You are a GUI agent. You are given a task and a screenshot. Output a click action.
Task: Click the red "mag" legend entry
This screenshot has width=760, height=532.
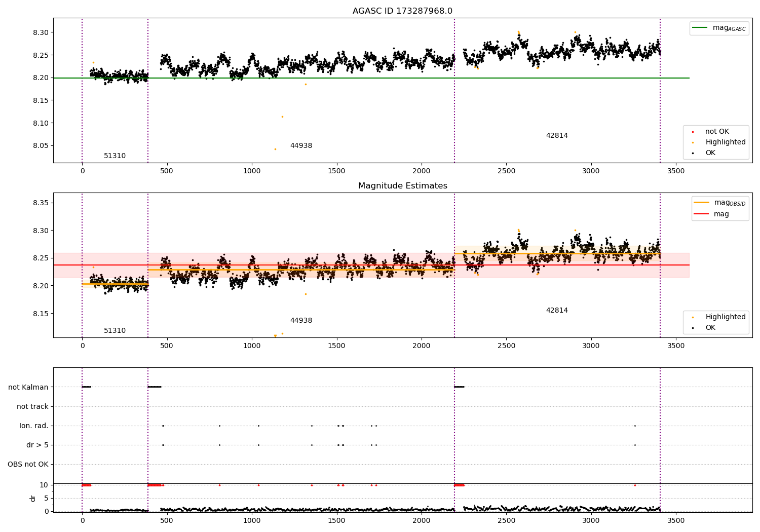coord(712,214)
